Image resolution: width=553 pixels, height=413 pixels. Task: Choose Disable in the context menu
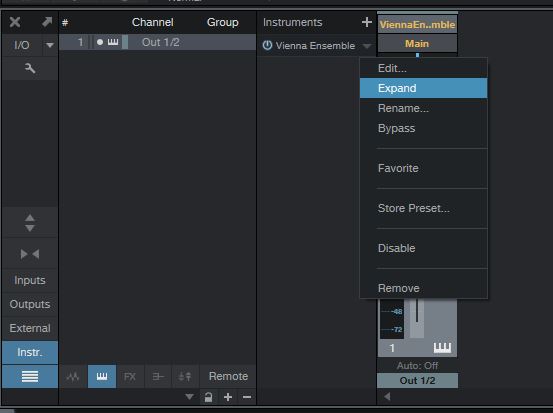(x=424, y=248)
